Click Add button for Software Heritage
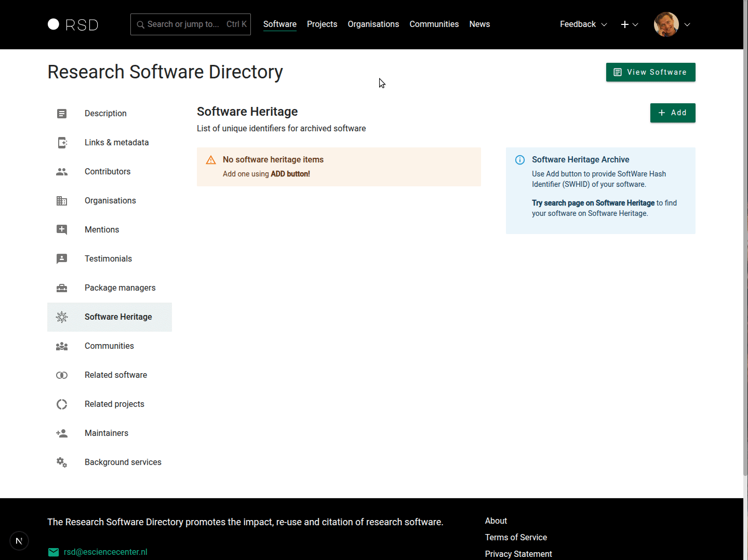The image size is (748, 560). (x=672, y=113)
